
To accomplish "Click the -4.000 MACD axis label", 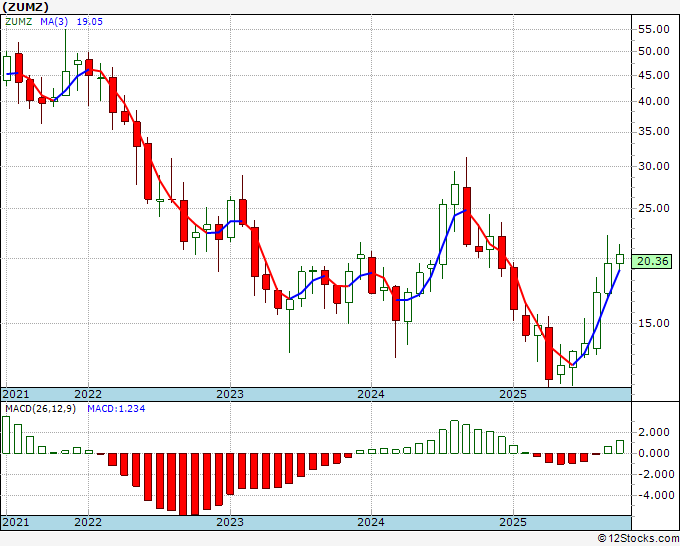I will coord(656,495).
